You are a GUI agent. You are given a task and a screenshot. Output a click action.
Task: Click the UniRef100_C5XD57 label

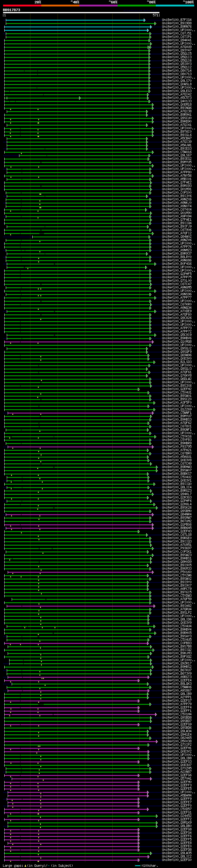(x=177, y=809)
